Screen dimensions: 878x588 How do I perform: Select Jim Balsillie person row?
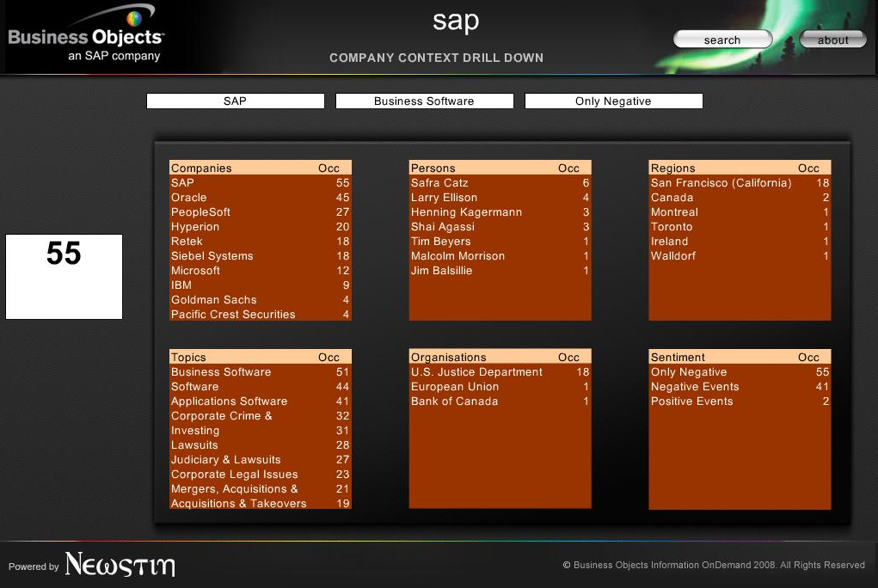tap(500, 270)
